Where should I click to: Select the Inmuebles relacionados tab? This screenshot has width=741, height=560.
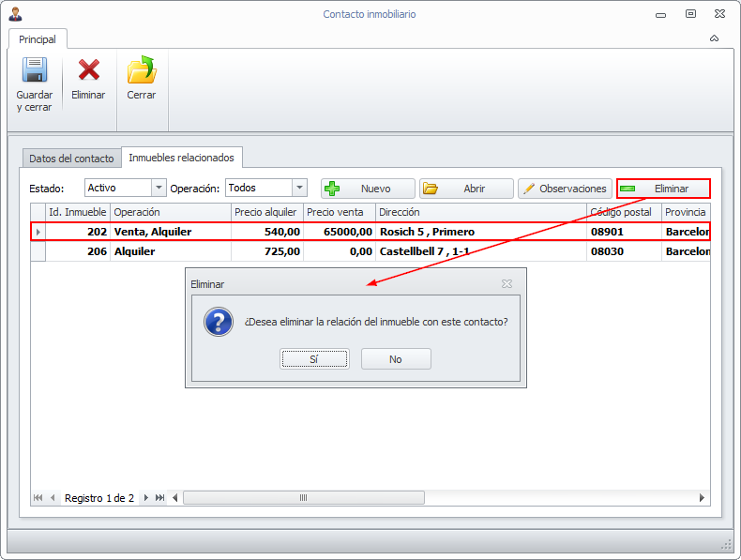(x=181, y=158)
